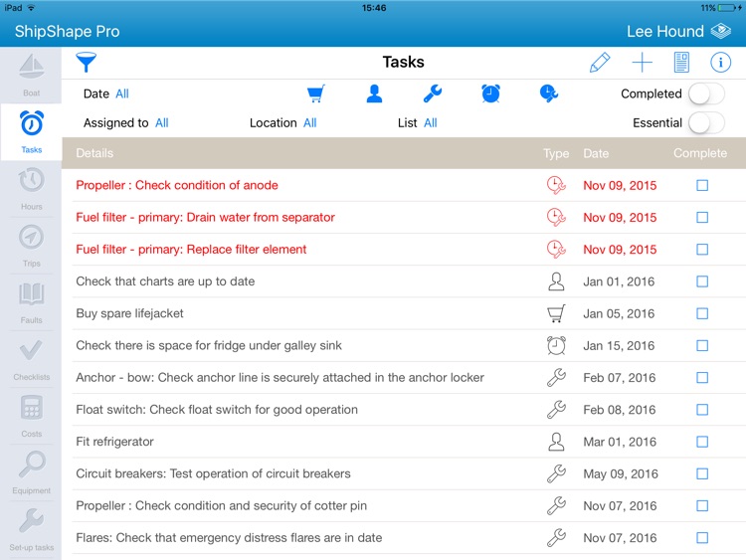Open 'Buy spare lifejacket' task
This screenshot has height=560, width=746.
(x=129, y=313)
